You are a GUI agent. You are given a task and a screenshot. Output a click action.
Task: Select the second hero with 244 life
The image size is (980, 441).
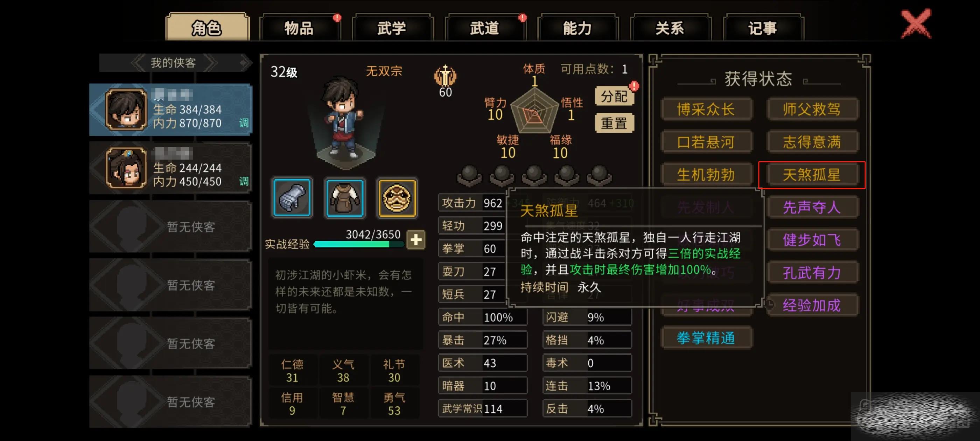[170, 168]
